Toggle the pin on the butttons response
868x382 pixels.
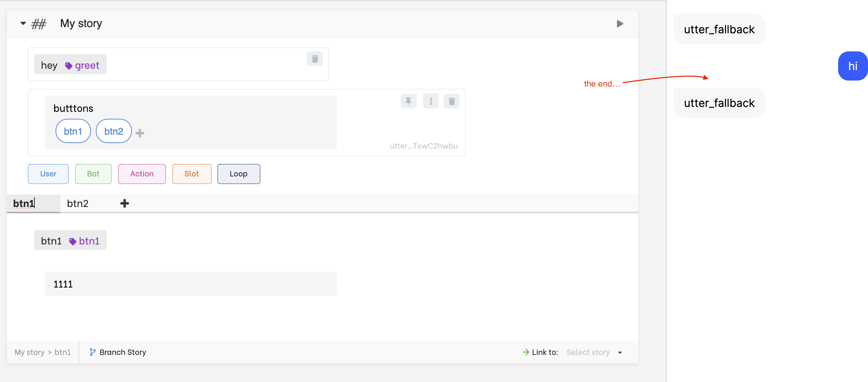(408, 101)
